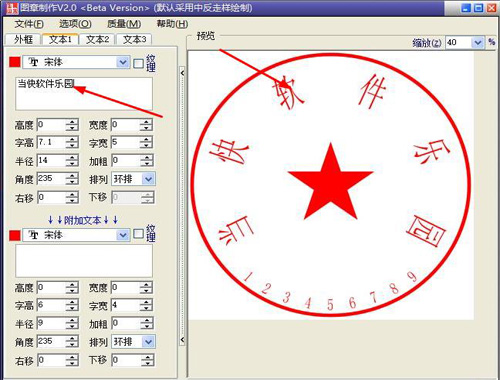Click the empty 附加文本 text box
The image size is (500, 380).
pos(84,261)
